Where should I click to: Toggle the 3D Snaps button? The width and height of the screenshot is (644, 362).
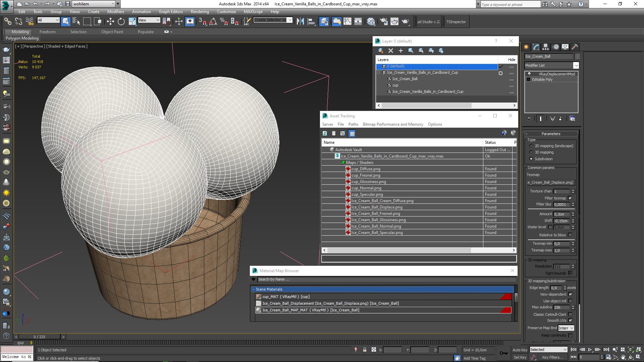pyautogui.click(x=202, y=21)
